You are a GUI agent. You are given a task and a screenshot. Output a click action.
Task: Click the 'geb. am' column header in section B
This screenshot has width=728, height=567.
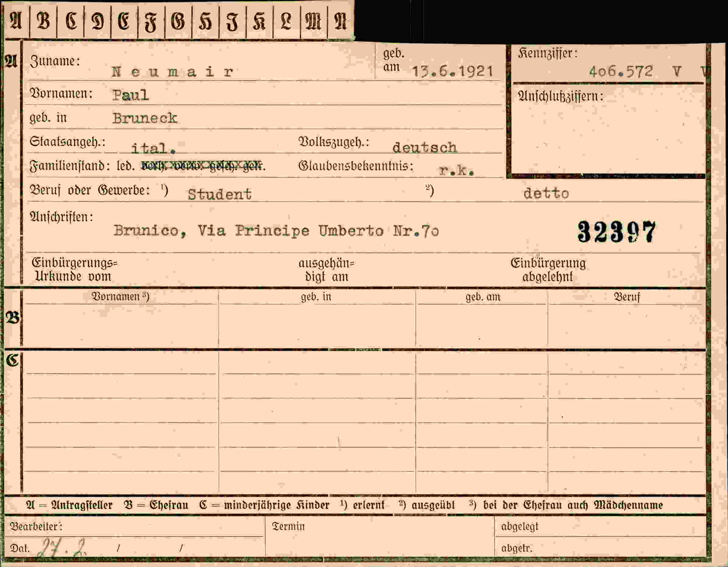483,297
